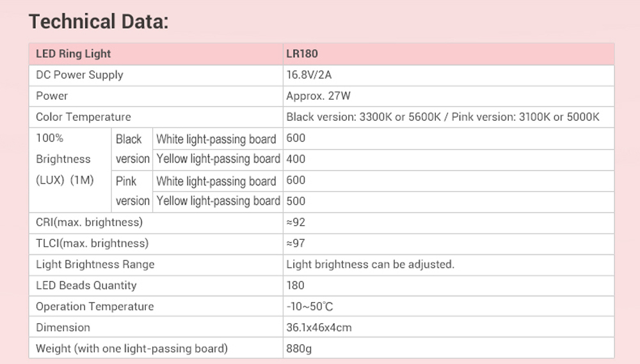Image resolution: width=640 pixels, height=364 pixels.
Task: Select the weight value 880g
Action: [299, 349]
